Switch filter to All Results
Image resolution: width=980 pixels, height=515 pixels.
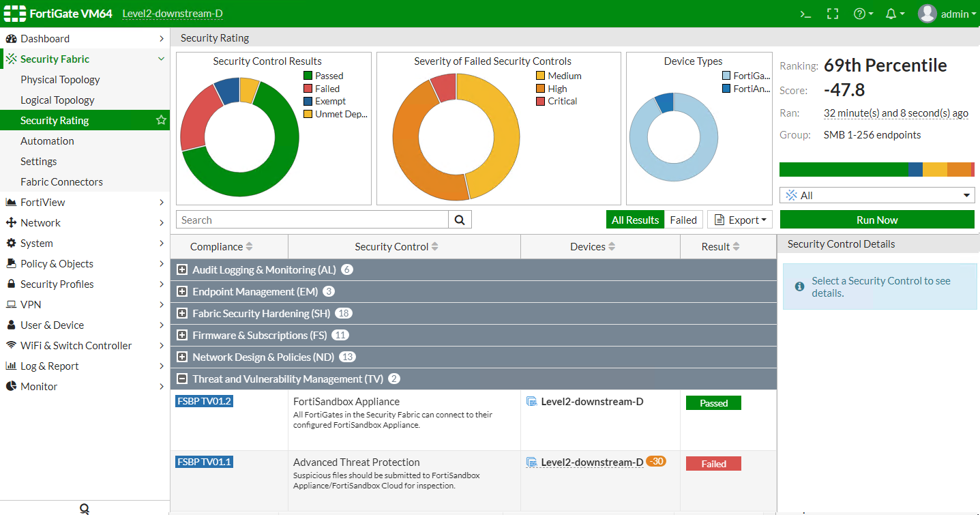[635, 220]
